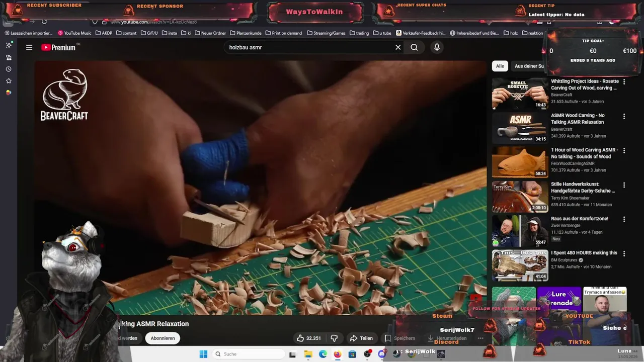Viewport: 644px width, 362px height.
Task: Open options menu for ASMR Wood Carving video
Action: tap(624, 116)
